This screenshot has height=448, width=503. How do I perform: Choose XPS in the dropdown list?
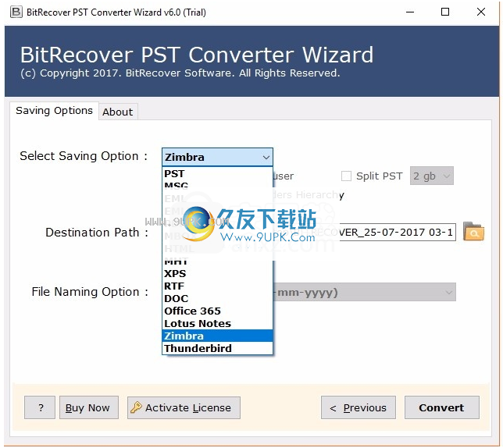click(217, 274)
